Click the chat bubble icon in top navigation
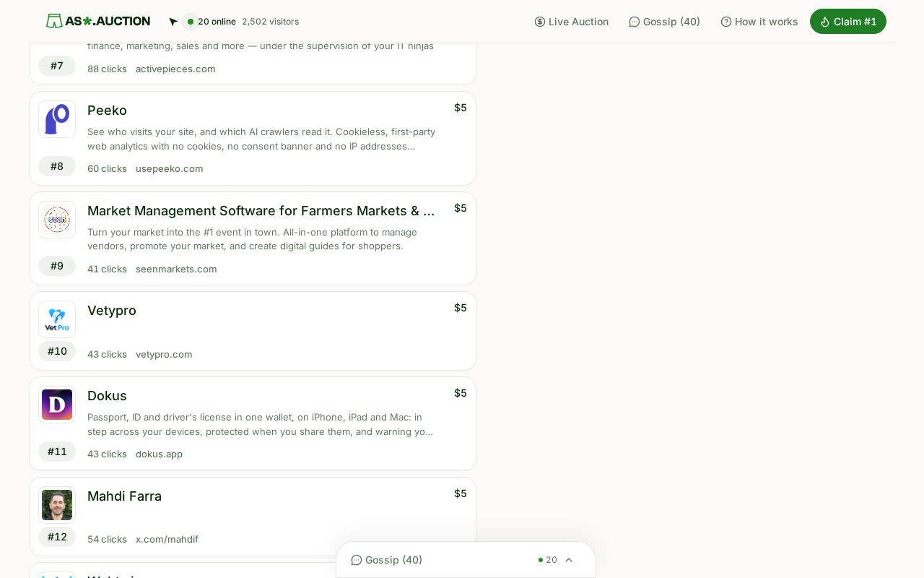This screenshot has height=578, width=924. coord(635,22)
